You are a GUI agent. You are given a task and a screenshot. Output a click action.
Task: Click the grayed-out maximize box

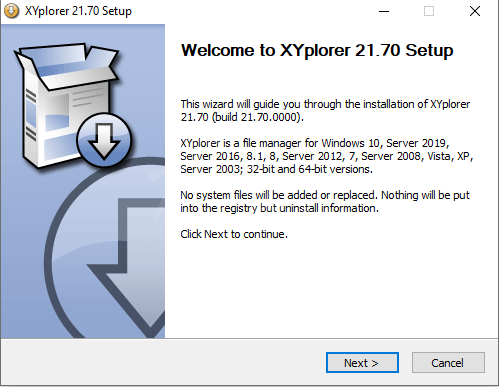pos(429,11)
